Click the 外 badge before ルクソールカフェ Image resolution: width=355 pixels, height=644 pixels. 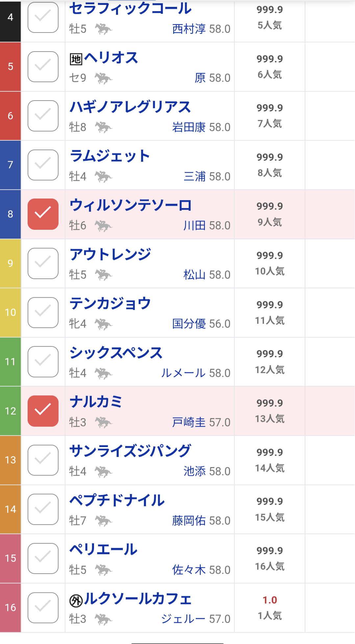point(76,601)
